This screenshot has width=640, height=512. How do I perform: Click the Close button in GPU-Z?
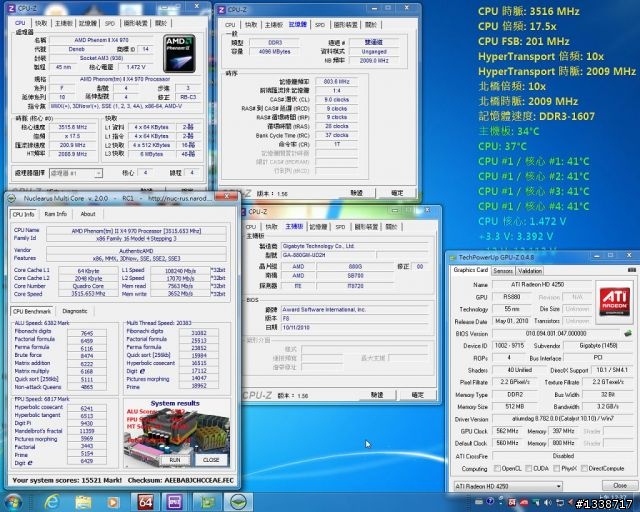point(620,485)
